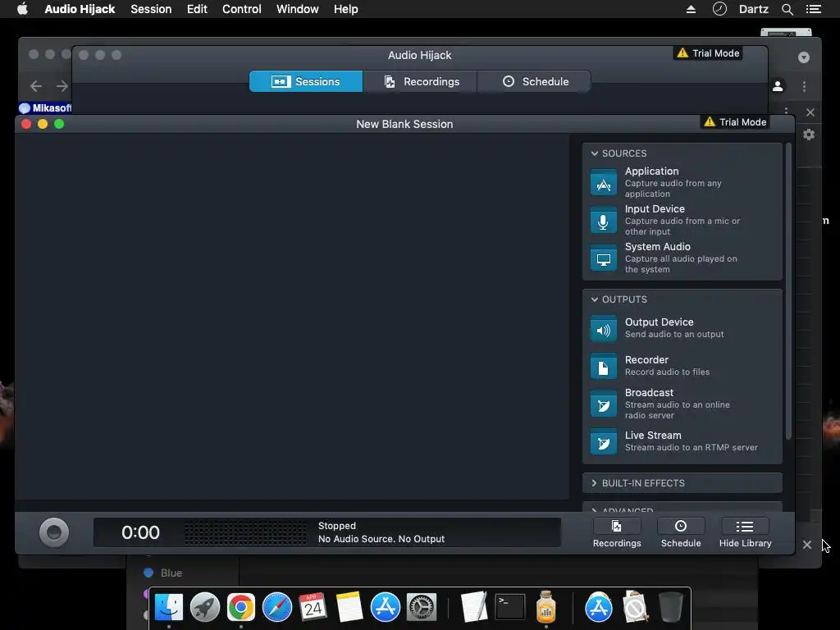Viewport: 840px width, 630px height.
Task: Open Audio Hijack jar icon in Dock
Action: tap(546, 606)
